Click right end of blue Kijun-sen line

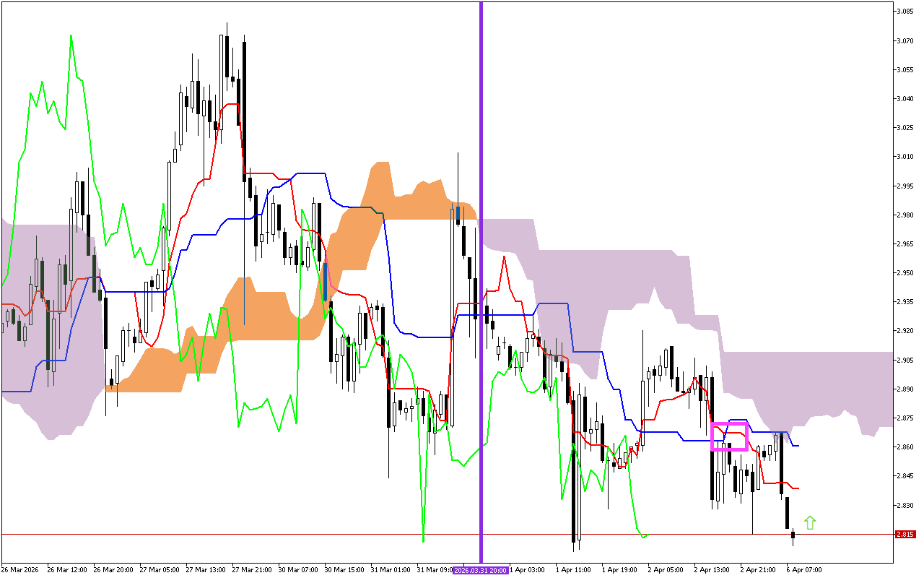point(798,446)
